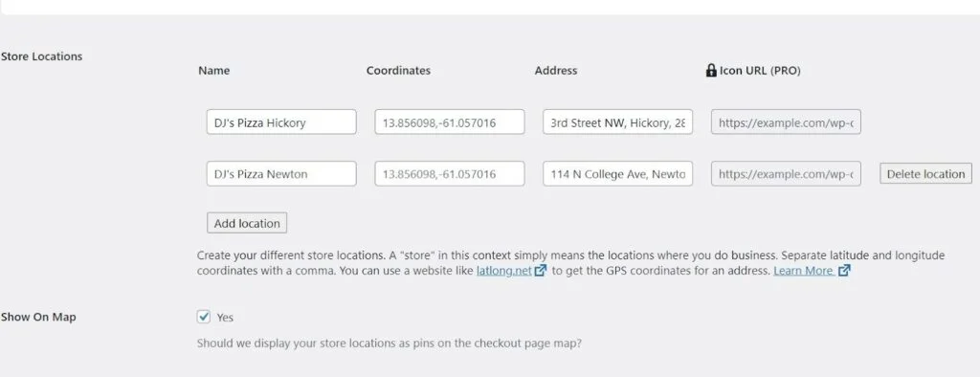980x377 pixels.
Task: Delete the DJ's Pizza Newton location
Action: pyautogui.click(x=925, y=174)
